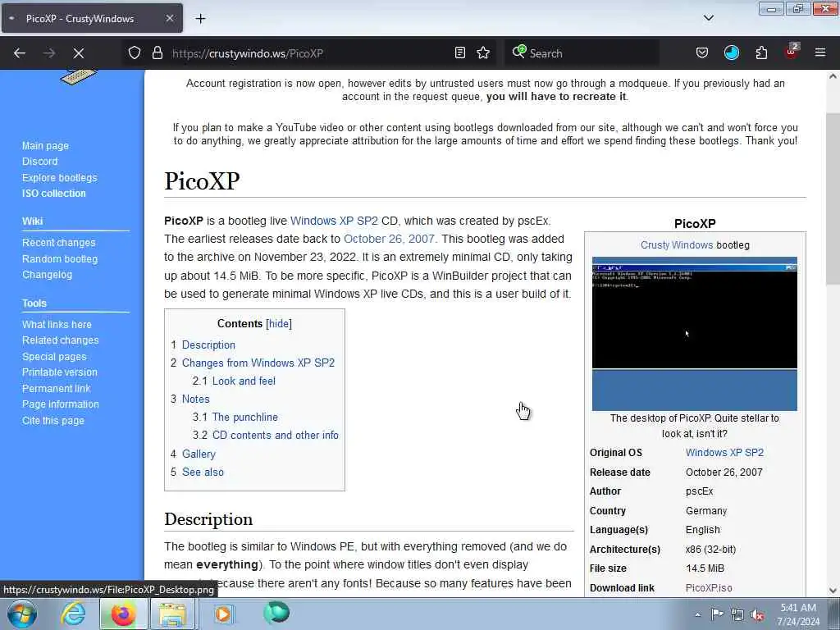
Task: Open the uBlock extension icon with badge
Action: coord(792,52)
